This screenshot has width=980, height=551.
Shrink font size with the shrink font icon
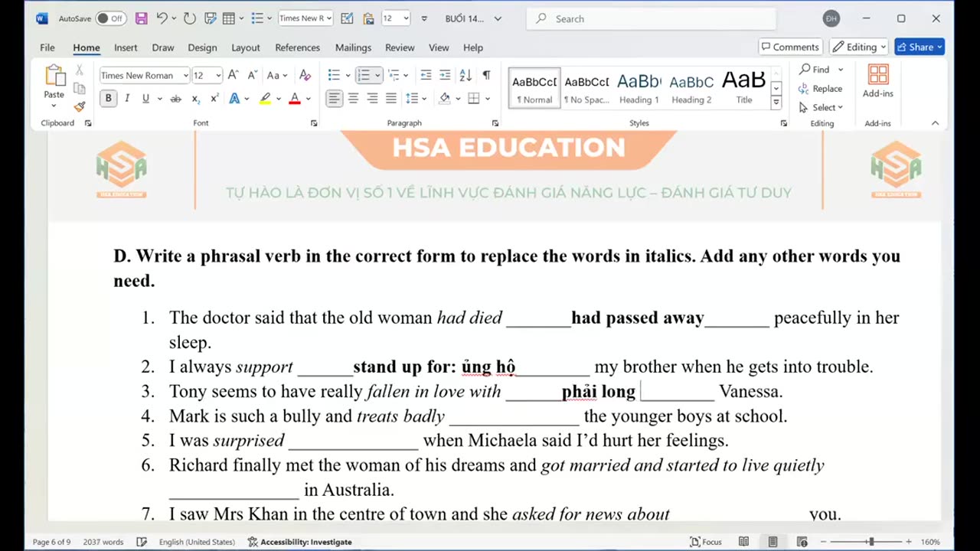tap(252, 75)
